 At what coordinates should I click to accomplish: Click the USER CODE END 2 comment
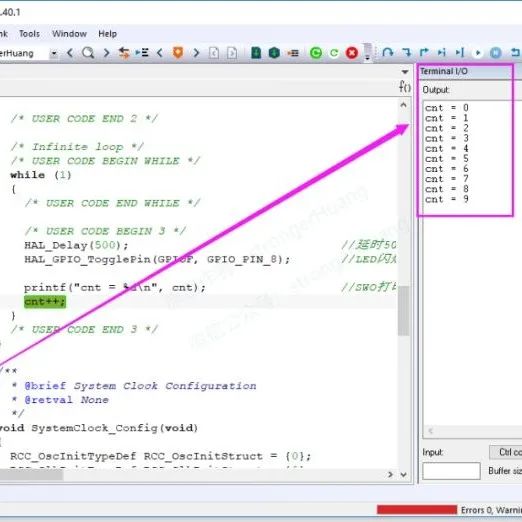[x=84, y=119]
